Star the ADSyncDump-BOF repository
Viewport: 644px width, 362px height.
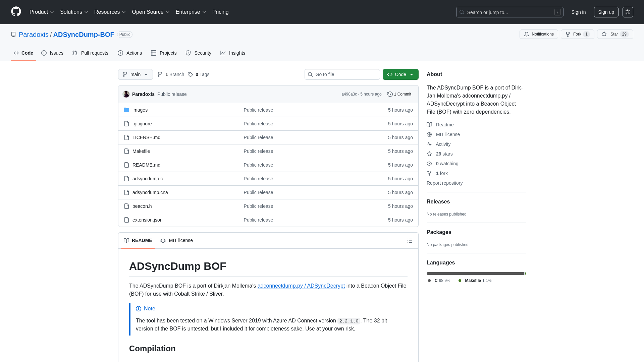(x=615, y=34)
